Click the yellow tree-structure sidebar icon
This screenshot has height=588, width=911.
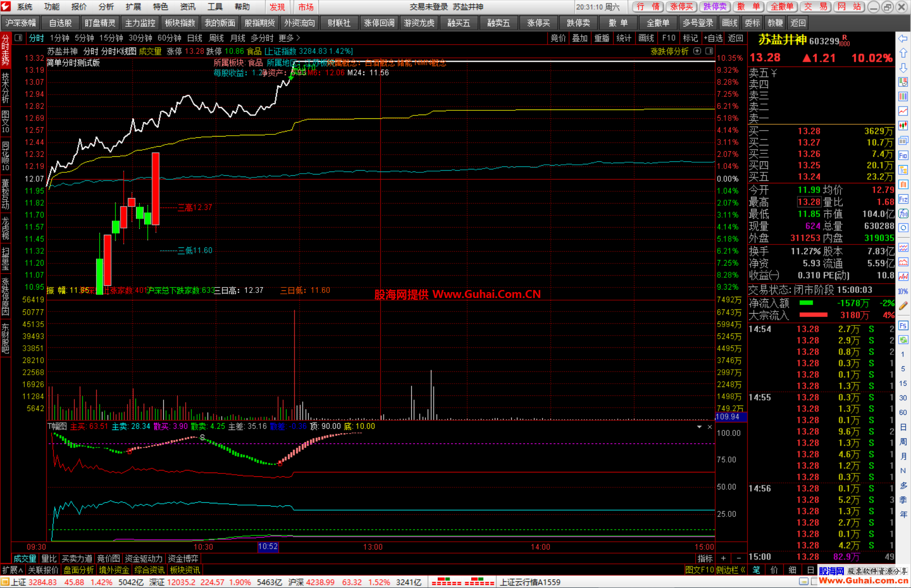[903, 170]
